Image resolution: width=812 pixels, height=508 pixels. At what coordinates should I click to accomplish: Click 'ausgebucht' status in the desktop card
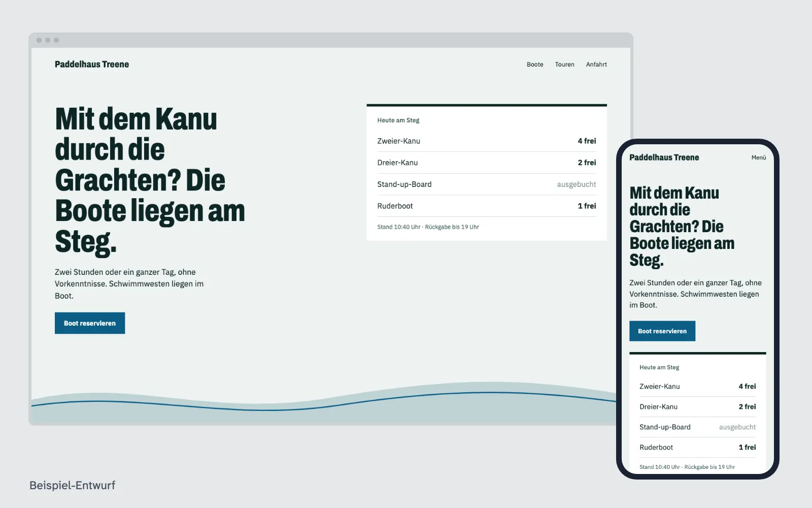[577, 184]
